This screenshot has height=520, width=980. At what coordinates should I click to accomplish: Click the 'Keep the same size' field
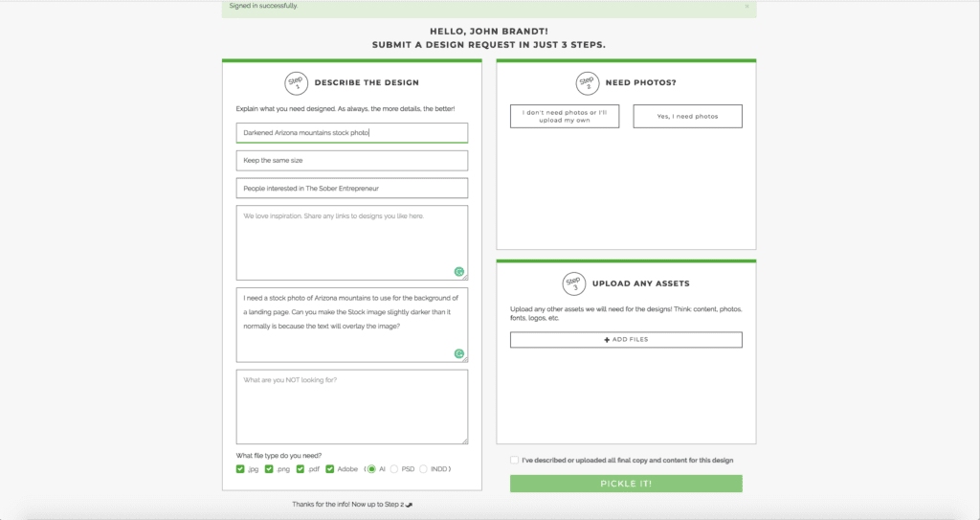pyautogui.click(x=352, y=160)
